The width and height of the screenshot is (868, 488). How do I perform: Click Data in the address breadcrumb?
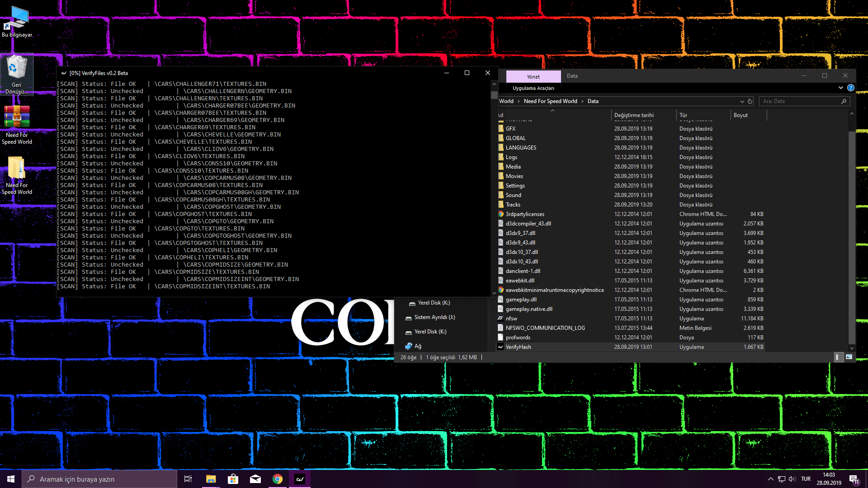point(593,101)
